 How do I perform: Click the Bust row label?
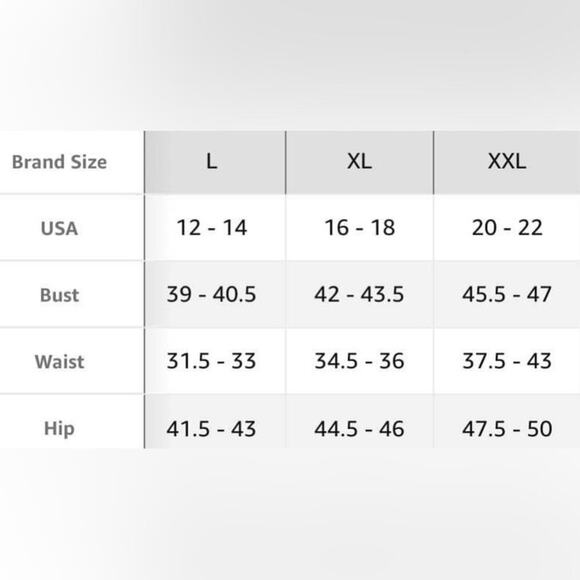click(x=60, y=295)
